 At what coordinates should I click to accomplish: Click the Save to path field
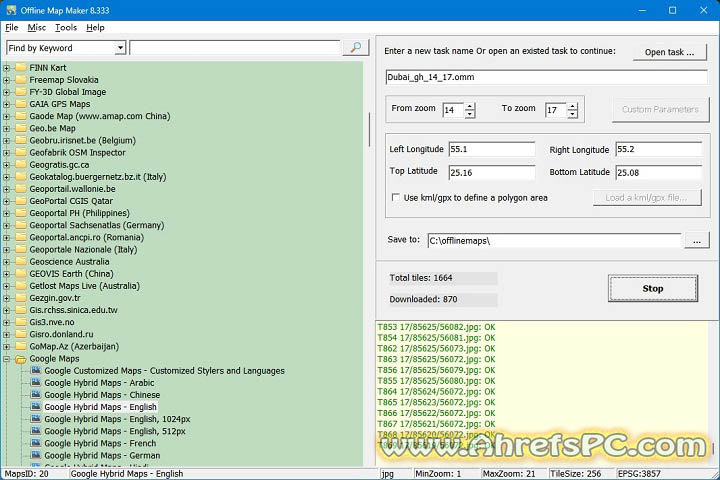[x=554, y=241]
